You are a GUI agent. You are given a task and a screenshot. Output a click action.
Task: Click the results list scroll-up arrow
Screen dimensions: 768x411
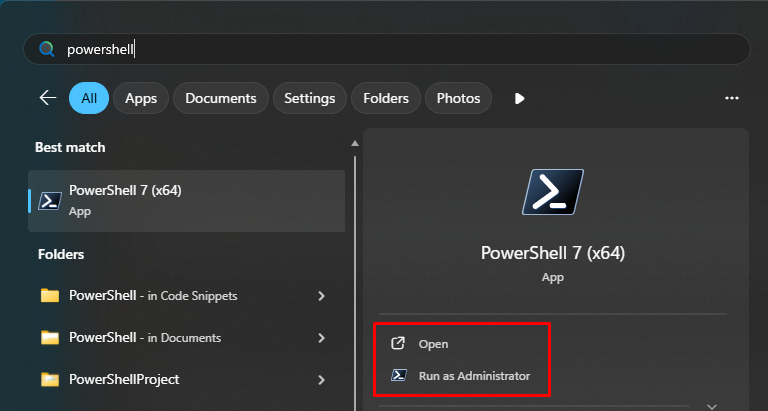tap(355, 144)
